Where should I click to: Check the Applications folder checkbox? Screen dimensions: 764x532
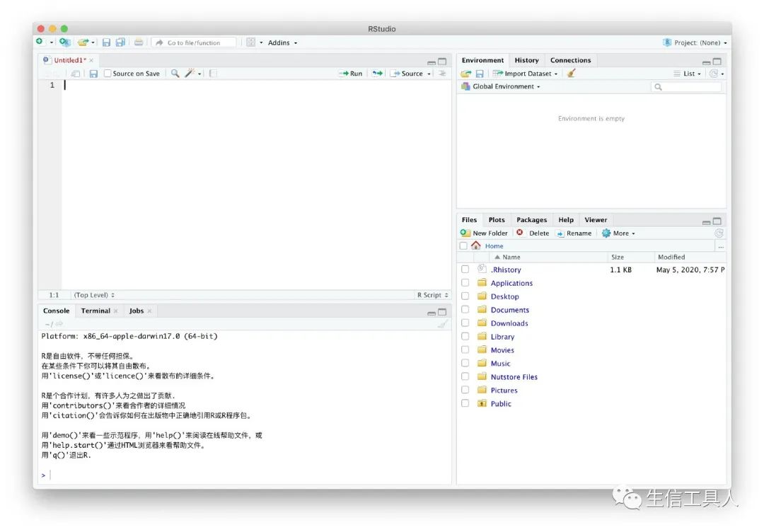(465, 282)
